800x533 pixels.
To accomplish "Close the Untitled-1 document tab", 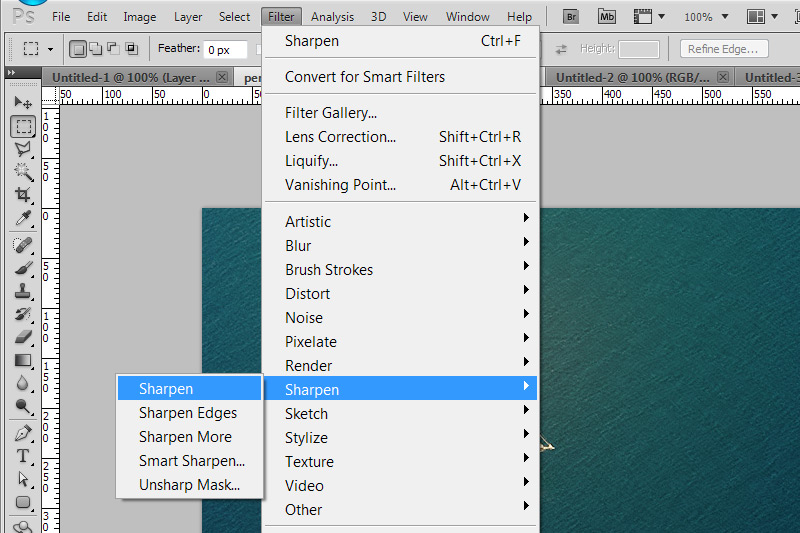I will 222,78.
